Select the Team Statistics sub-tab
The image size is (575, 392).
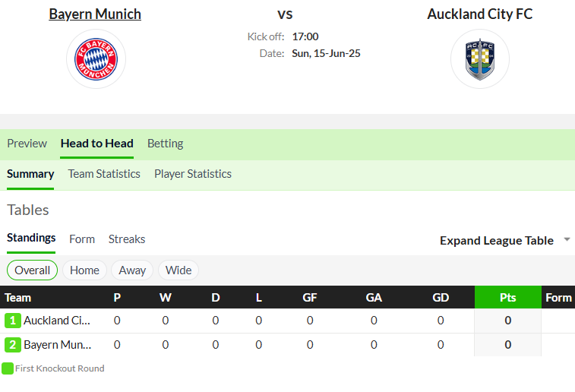[x=104, y=174]
